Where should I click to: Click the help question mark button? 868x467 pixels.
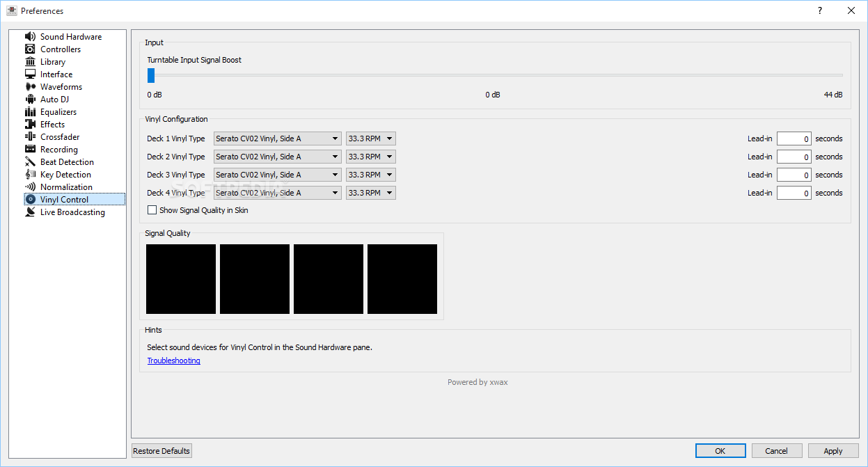pos(820,10)
